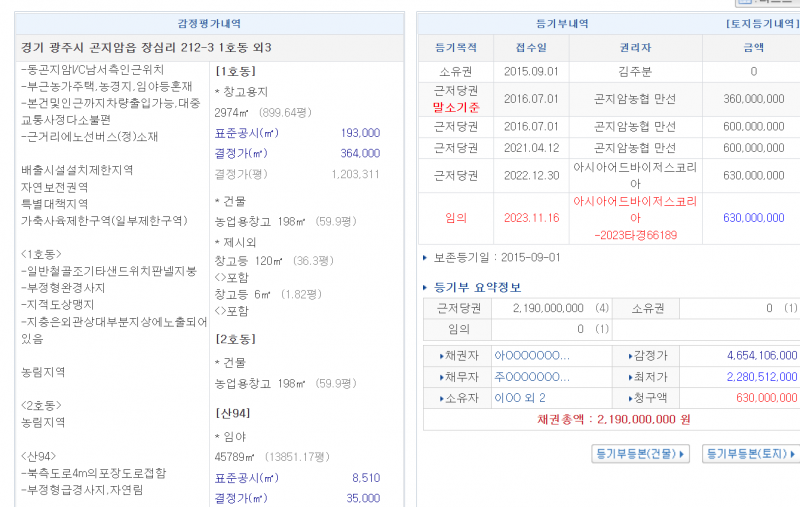Click the red case number 2023타경66189
This screenshot has width=800, height=507.
635,235
